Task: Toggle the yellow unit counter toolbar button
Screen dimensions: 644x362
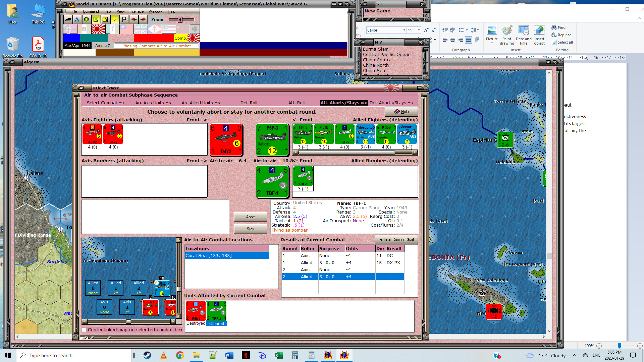Action: point(96,19)
